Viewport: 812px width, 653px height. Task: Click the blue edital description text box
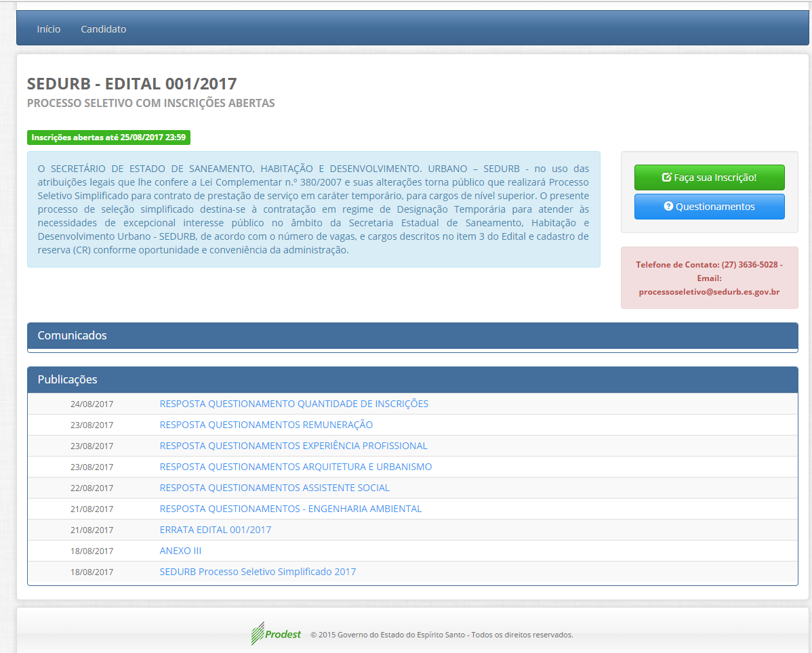click(x=313, y=209)
